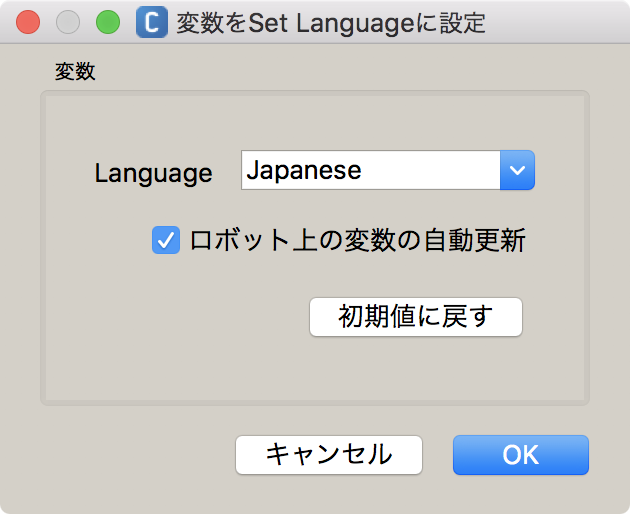The image size is (630, 514).
Task: Click the green zoom window button
Action: [108, 22]
